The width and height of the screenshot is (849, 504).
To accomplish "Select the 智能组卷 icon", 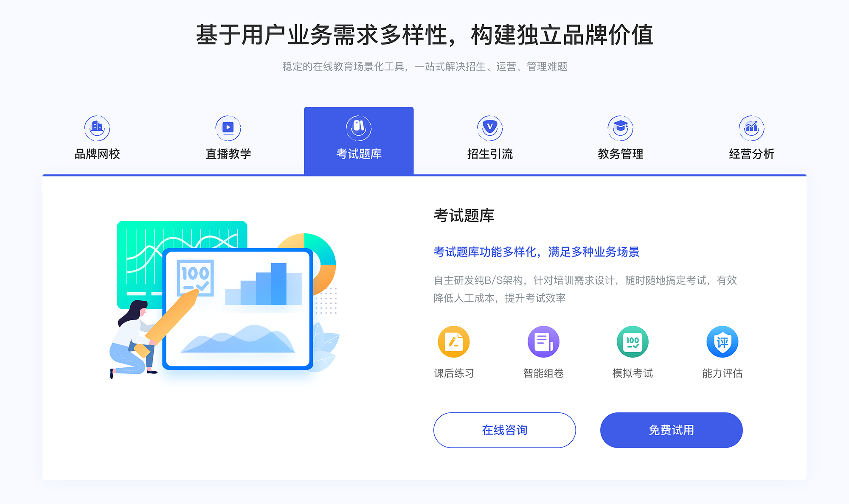I will pyautogui.click(x=541, y=343).
